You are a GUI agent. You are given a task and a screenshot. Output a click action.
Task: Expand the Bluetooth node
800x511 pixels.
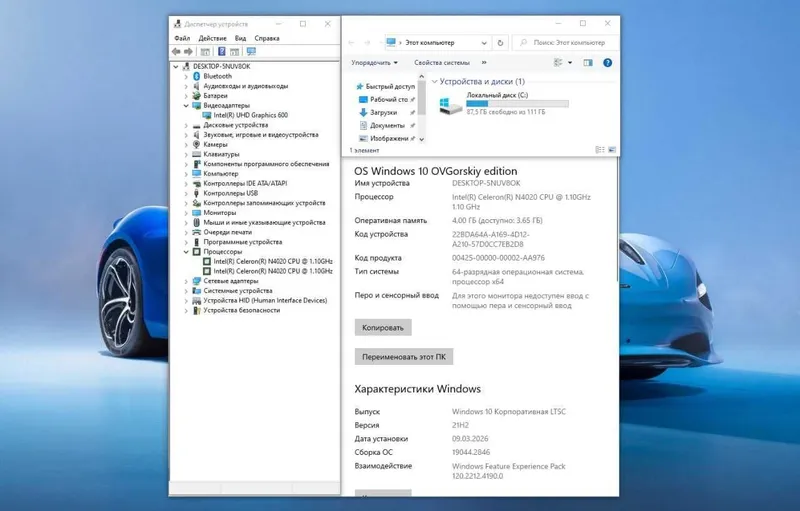[x=186, y=76]
